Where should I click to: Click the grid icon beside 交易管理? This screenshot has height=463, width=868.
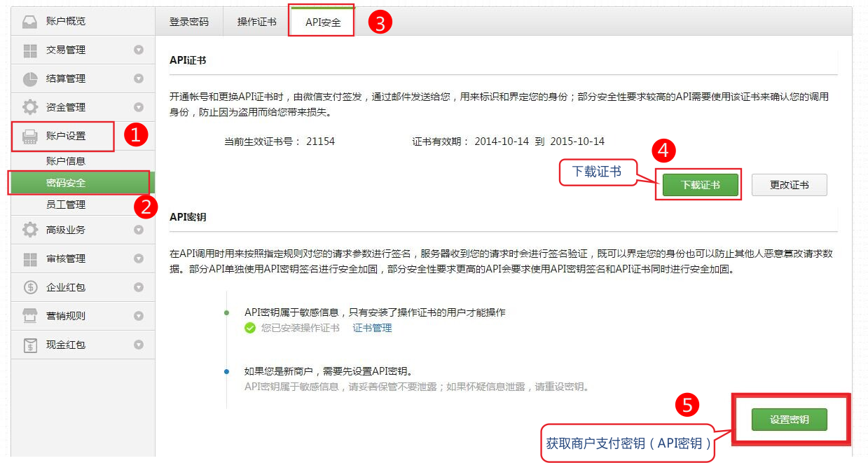coord(30,50)
